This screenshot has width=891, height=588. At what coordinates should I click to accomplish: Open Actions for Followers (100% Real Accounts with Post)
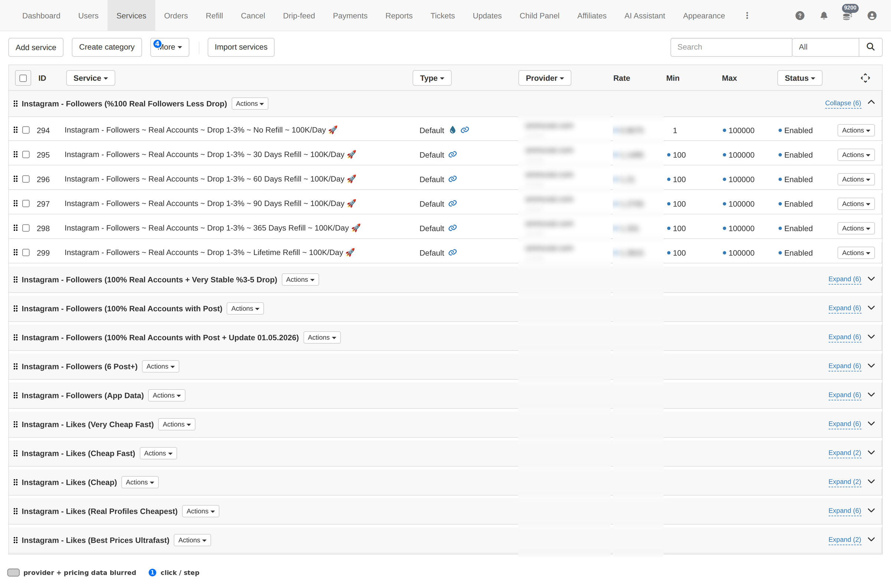coord(245,308)
